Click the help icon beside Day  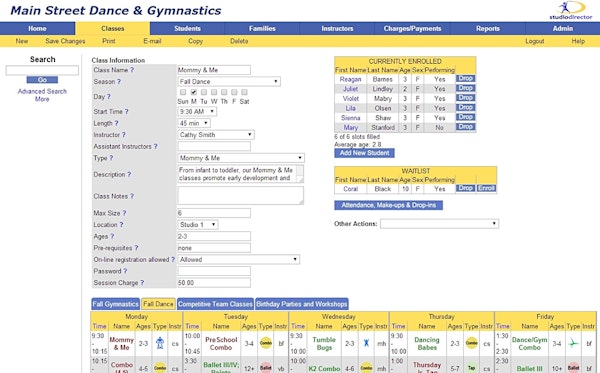click(x=109, y=96)
